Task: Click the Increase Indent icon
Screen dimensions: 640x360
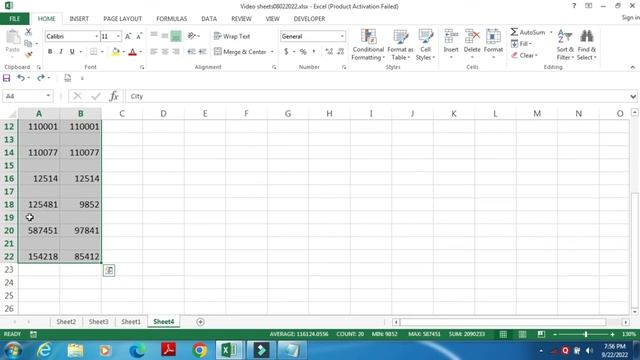Action: (x=202, y=51)
